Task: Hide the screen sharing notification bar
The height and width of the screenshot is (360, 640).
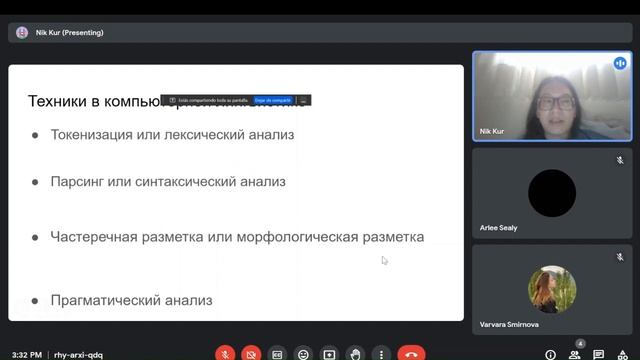Action: coord(303,100)
